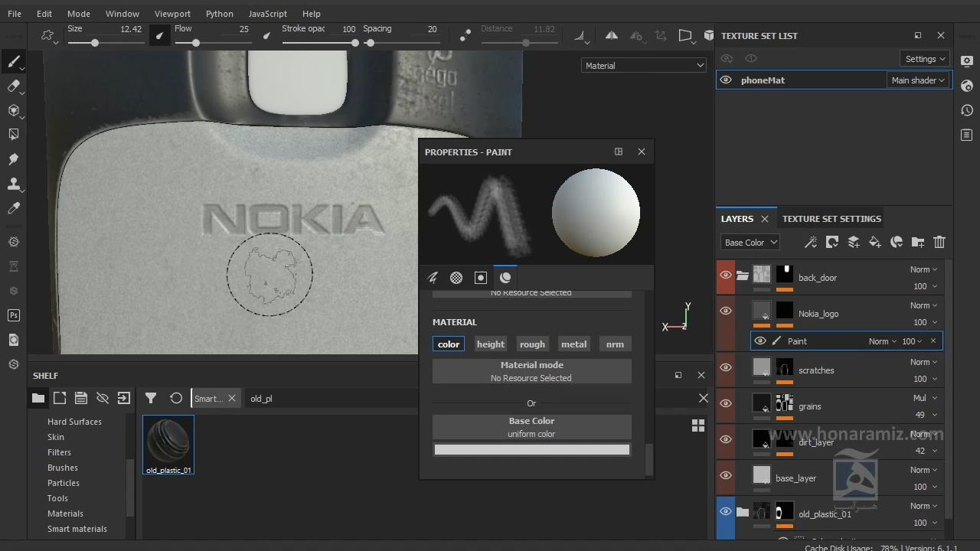
Task: Hide the dirt_layer layer
Action: click(x=726, y=439)
